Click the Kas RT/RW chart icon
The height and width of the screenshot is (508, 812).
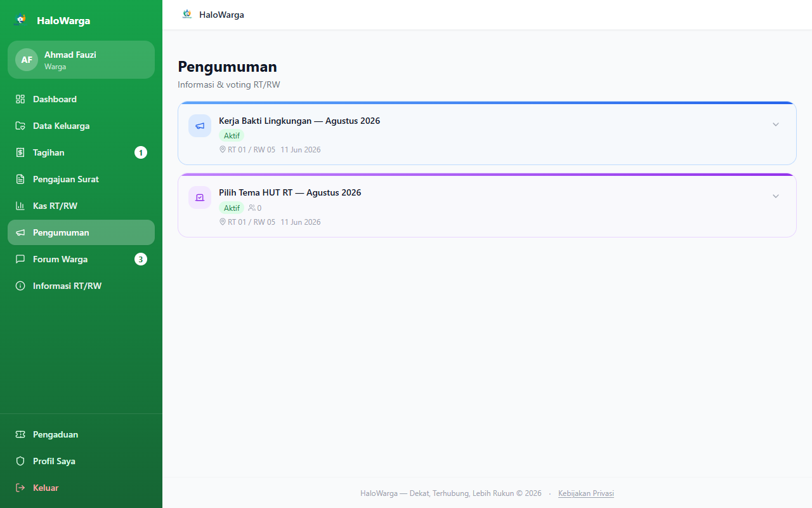pos(20,206)
